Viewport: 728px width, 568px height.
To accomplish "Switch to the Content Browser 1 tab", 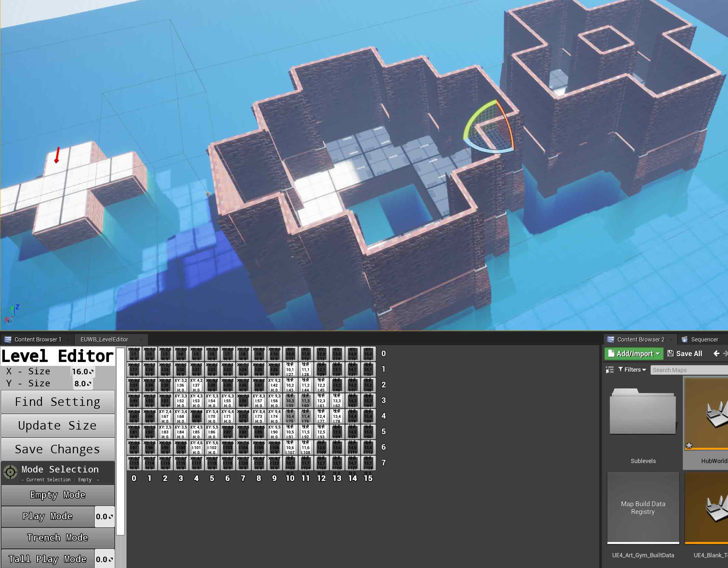I will pyautogui.click(x=37, y=340).
